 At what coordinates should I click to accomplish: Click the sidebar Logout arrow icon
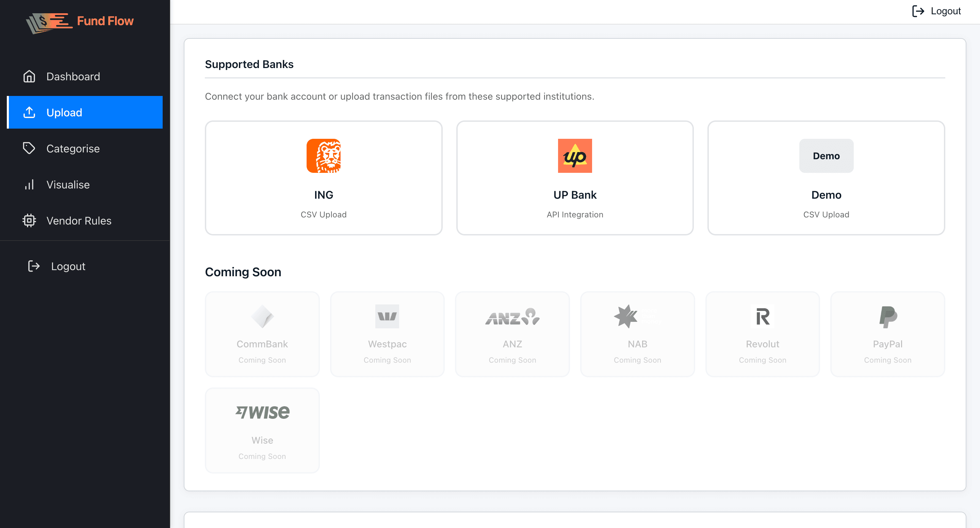[34, 266]
